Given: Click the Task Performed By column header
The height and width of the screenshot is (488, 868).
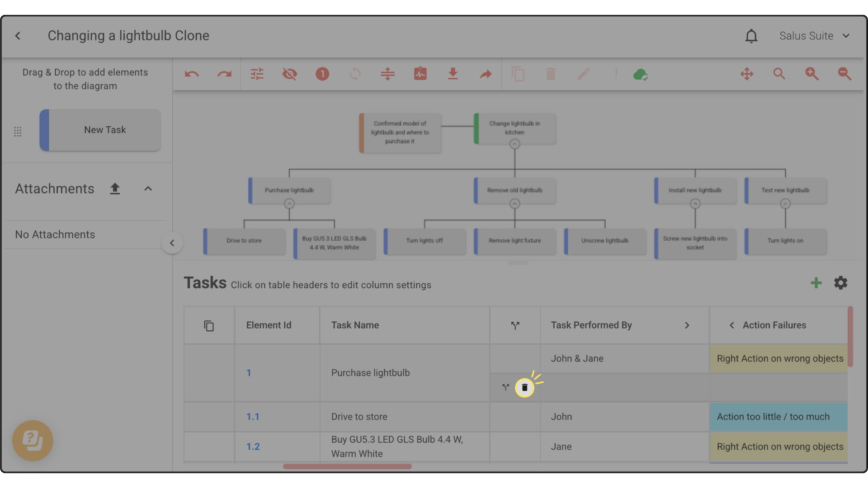Looking at the screenshot, I should click(x=591, y=325).
